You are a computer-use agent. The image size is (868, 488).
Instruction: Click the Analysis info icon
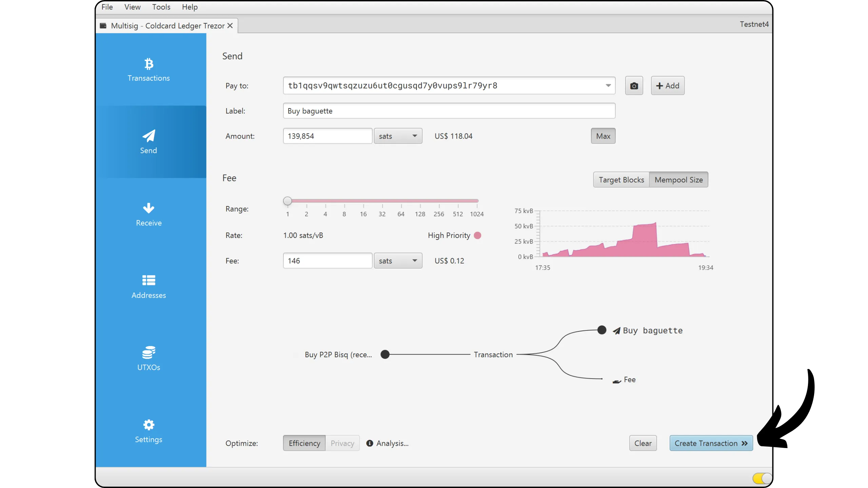click(x=370, y=443)
